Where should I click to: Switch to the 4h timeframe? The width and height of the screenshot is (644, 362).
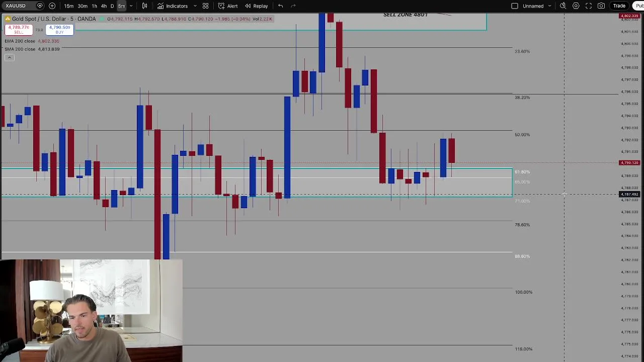(x=104, y=6)
